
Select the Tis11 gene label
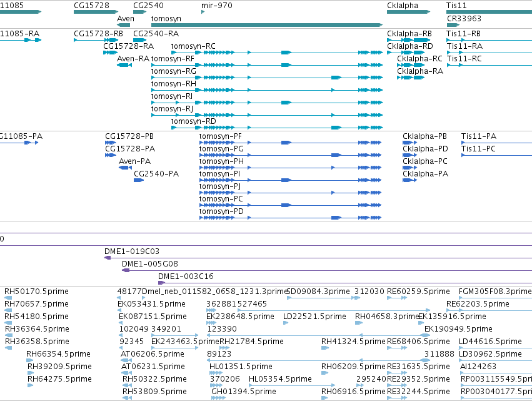pyautogui.click(x=456, y=6)
